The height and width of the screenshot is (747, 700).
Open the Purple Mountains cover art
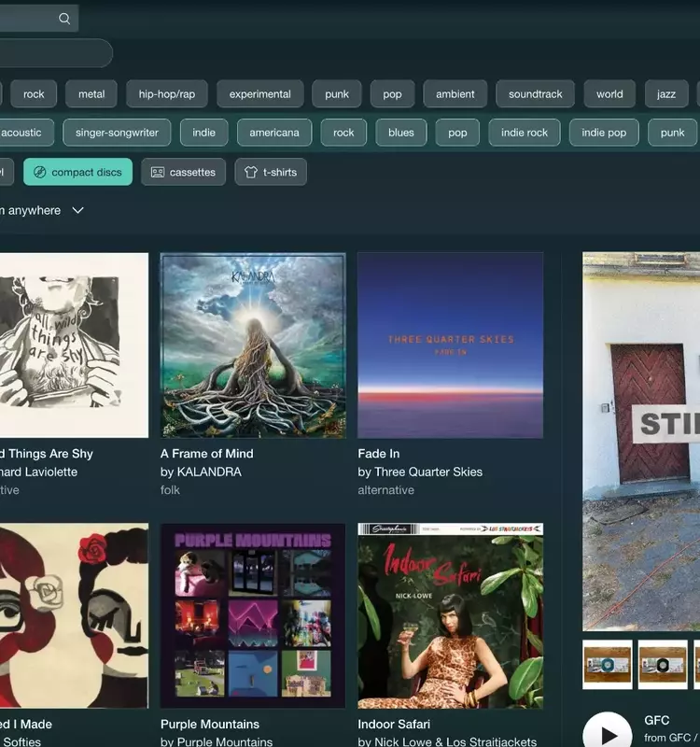click(x=253, y=615)
